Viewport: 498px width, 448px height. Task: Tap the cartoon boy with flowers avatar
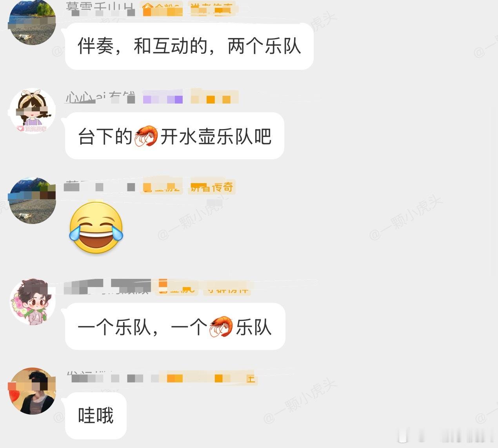pyautogui.click(x=33, y=302)
